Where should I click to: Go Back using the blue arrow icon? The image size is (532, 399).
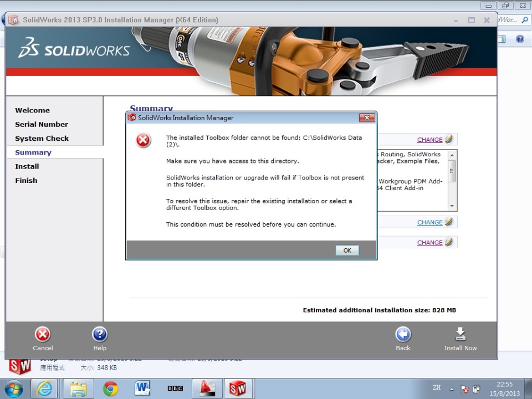tap(403, 335)
